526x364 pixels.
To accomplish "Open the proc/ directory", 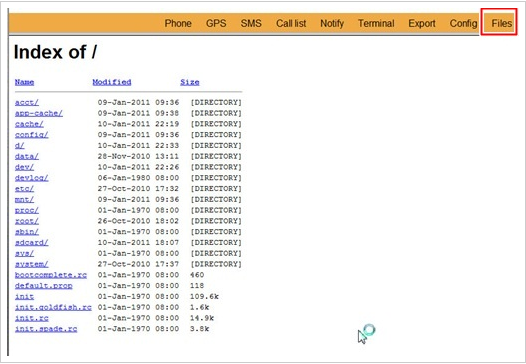I will coord(27,210).
